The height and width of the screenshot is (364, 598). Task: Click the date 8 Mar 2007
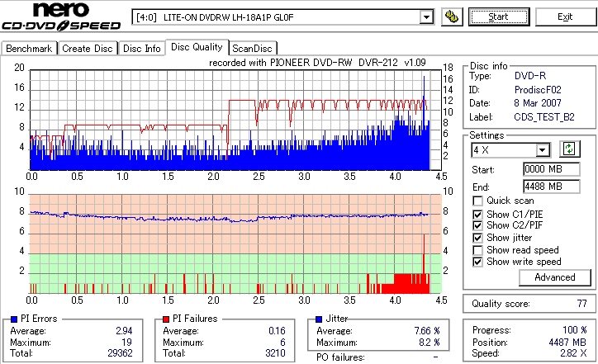pyautogui.click(x=538, y=103)
